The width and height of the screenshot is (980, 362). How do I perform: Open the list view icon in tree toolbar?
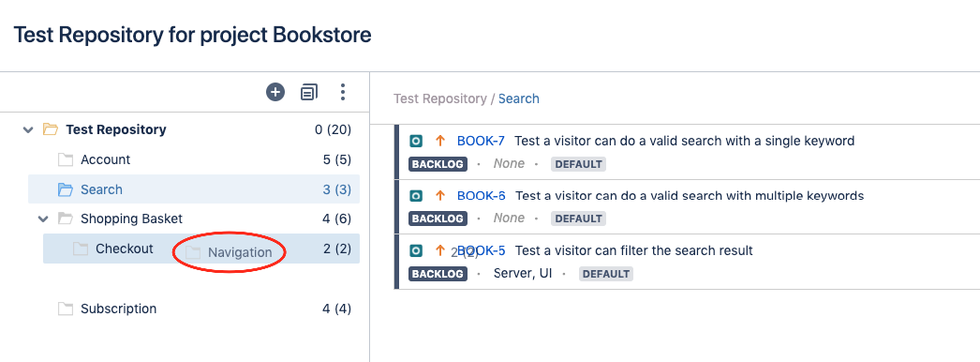309,93
